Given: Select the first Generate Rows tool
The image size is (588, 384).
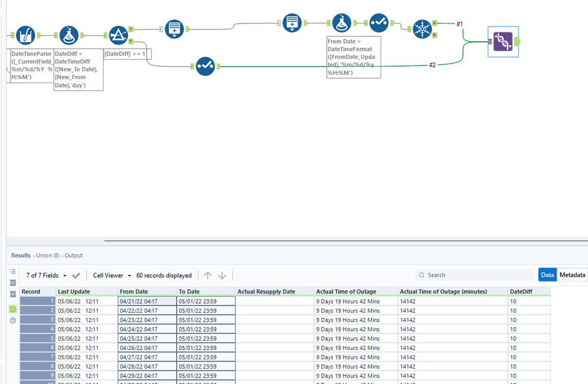Looking at the screenshot, I should click(x=174, y=29).
